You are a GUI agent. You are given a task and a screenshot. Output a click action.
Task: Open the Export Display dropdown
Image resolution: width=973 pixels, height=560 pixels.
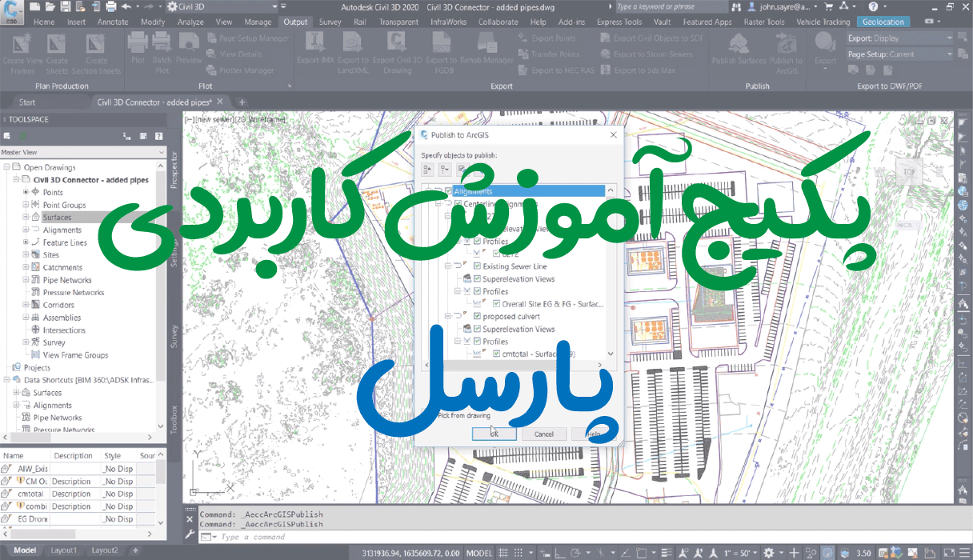[899, 38]
